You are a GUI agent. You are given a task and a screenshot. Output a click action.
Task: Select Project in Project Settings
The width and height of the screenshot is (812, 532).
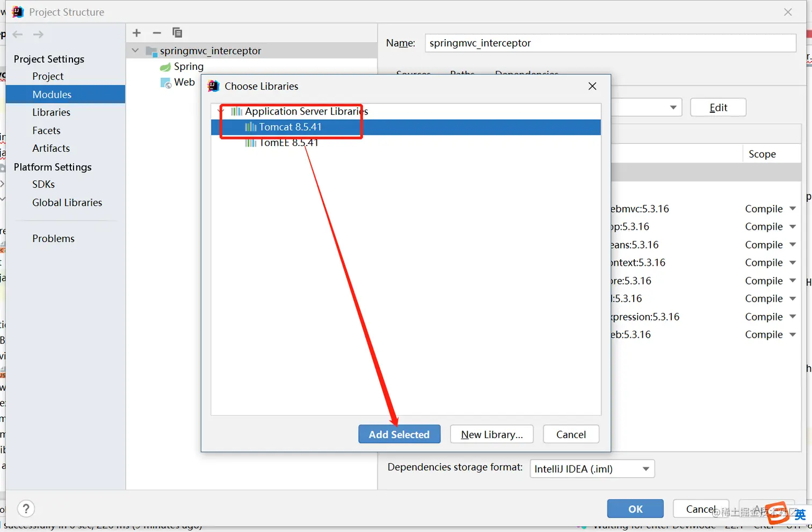(48, 76)
